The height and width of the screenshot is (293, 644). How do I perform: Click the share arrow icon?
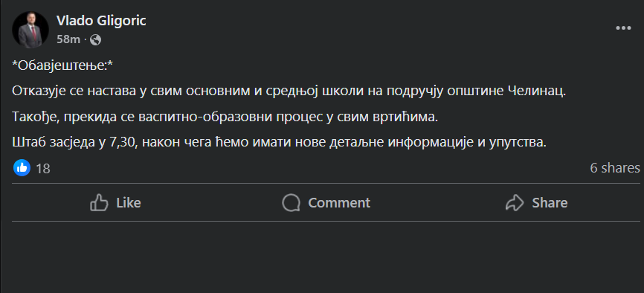[x=515, y=202]
